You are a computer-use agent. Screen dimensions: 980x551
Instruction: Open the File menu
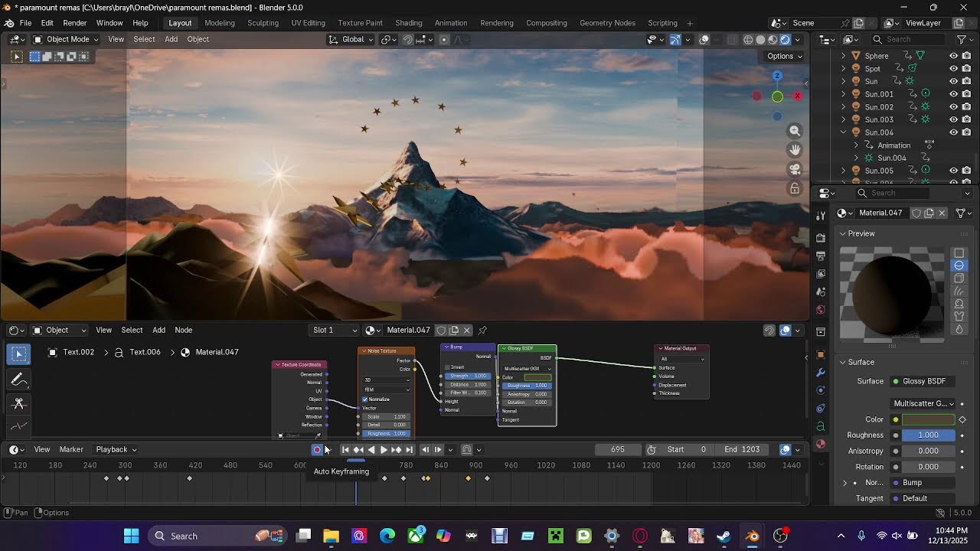[x=25, y=23]
